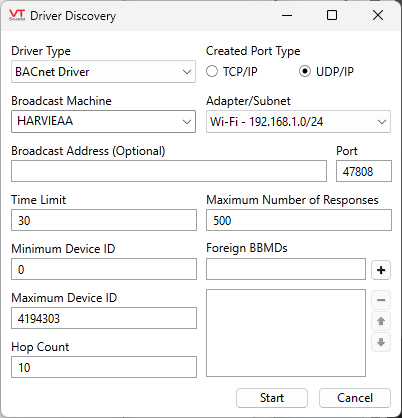Click the Broadcast Address input field
The image size is (402, 418).
point(169,171)
